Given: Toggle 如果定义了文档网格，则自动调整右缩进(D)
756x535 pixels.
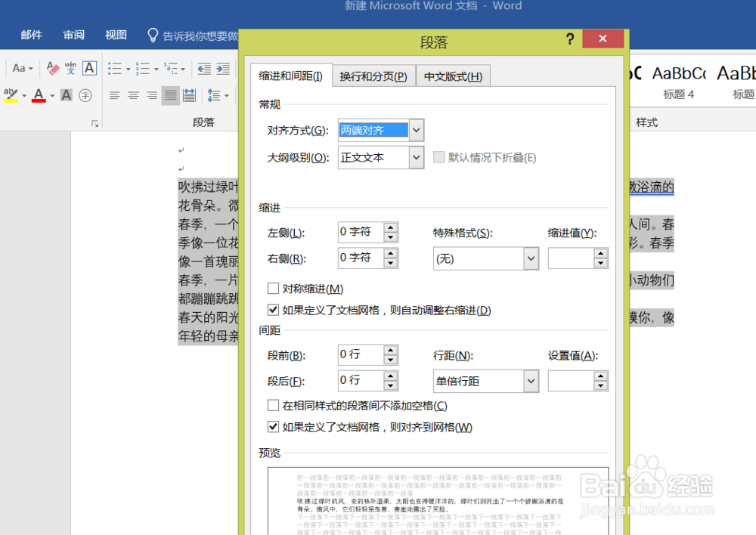Looking at the screenshot, I should tap(274, 309).
